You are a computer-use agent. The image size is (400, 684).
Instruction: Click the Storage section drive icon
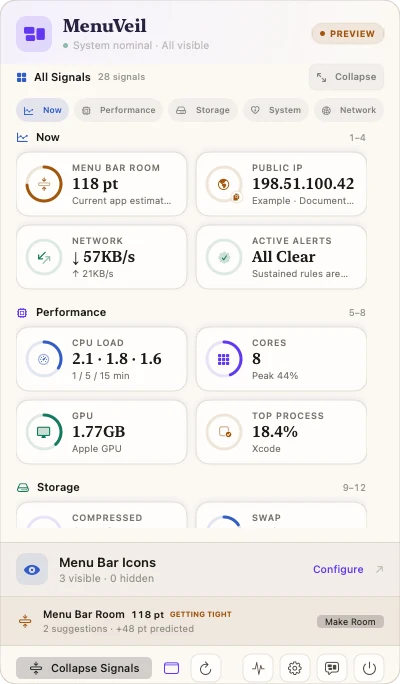pos(23,488)
